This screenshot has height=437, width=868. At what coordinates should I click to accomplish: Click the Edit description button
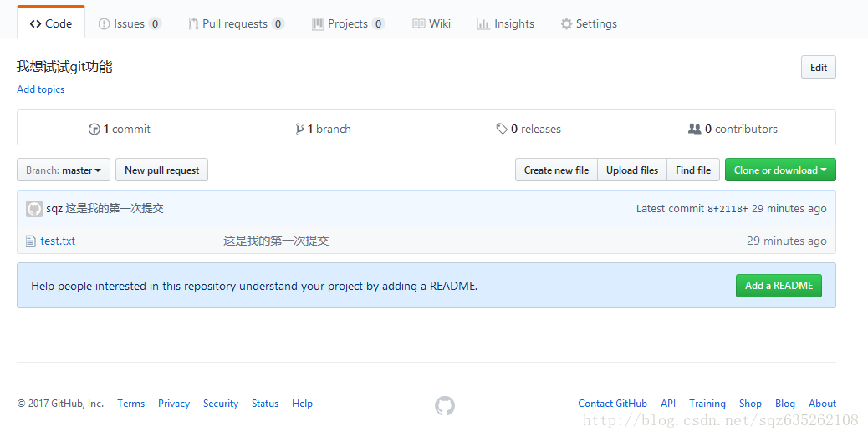[x=819, y=68]
